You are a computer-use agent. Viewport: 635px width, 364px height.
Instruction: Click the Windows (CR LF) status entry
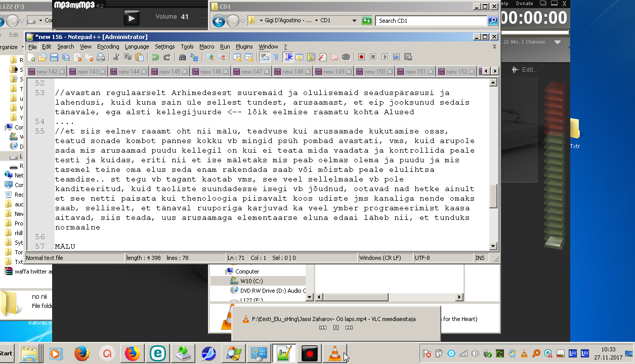(x=385, y=258)
